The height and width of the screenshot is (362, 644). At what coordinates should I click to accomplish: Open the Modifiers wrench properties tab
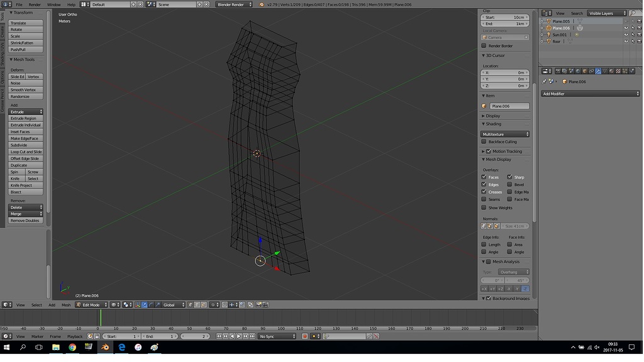tap(598, 71)
